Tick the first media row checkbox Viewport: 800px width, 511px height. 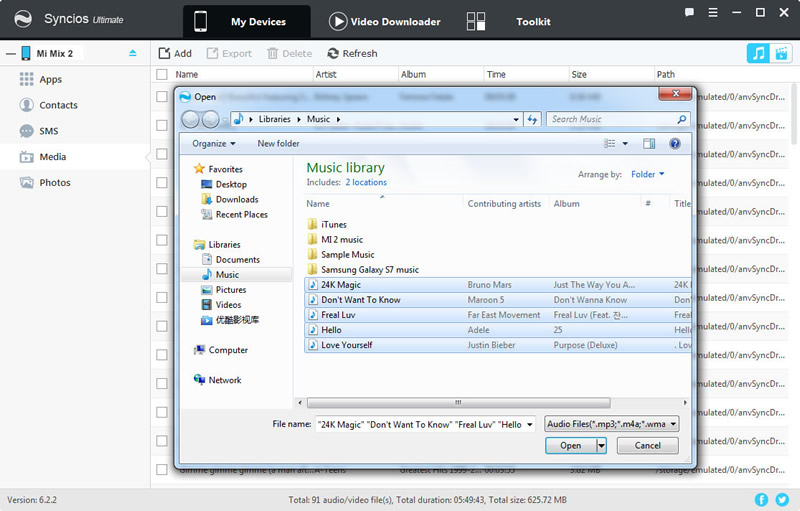tap(162, 96)
